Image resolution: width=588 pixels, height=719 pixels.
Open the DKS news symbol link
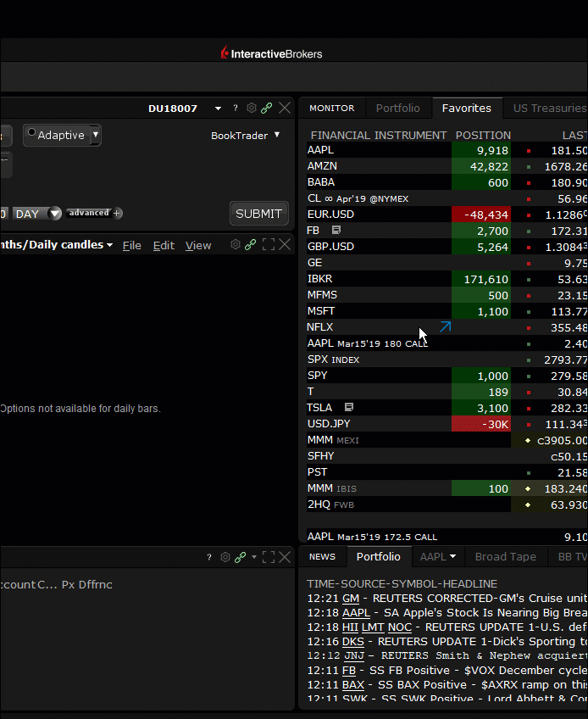click(x=353, y=642)
